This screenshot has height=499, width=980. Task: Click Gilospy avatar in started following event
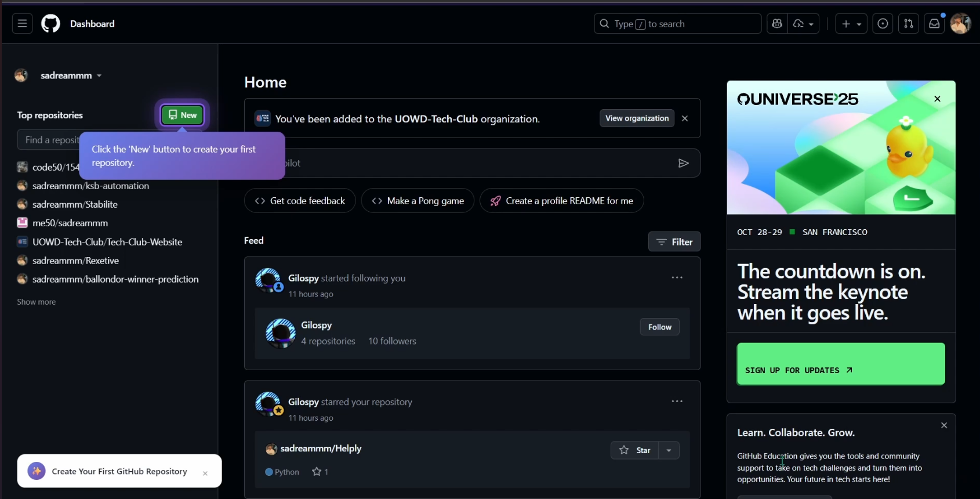(x=268, y=280)
